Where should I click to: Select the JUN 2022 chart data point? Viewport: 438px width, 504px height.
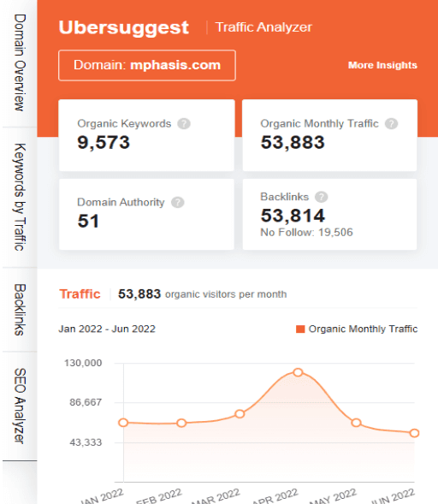click(414, 433)
